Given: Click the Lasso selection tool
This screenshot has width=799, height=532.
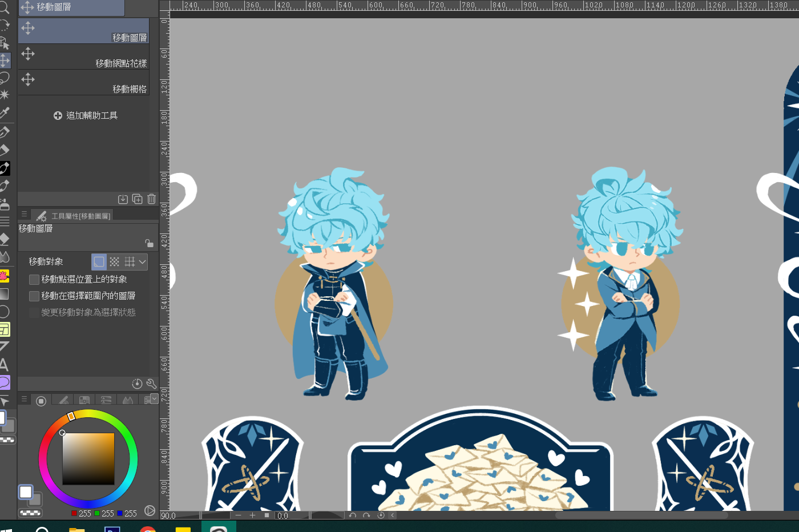Looking at the screenshot, I should coord(5,78).
